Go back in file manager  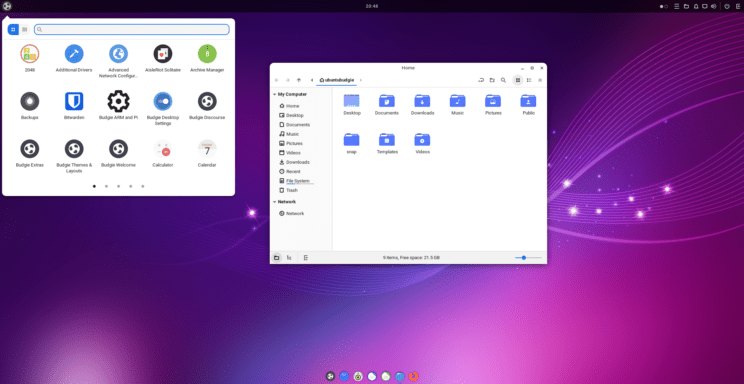click(x=277, y=80)
